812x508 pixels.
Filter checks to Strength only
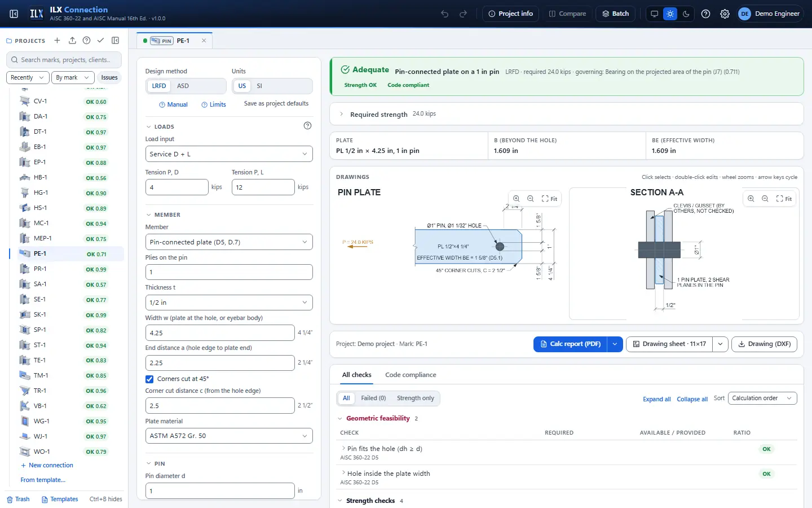(x=416, y=398)
